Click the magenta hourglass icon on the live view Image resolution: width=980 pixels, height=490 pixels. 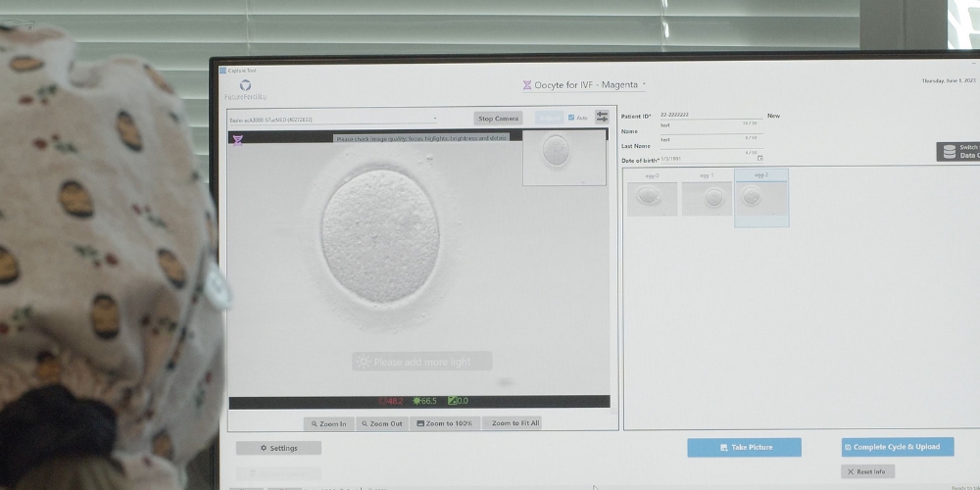(237, 140)
